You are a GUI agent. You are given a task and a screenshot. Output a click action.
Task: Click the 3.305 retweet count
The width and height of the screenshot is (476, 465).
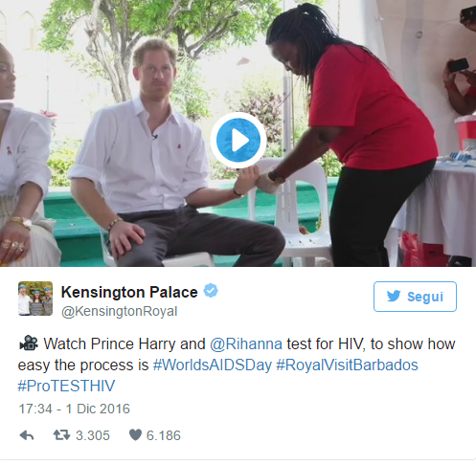tap(93, 435)
